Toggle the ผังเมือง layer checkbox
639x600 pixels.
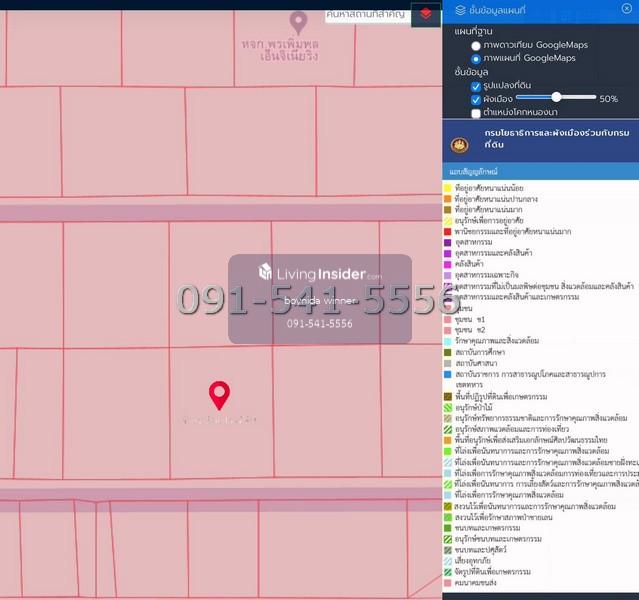pos(476,99)
